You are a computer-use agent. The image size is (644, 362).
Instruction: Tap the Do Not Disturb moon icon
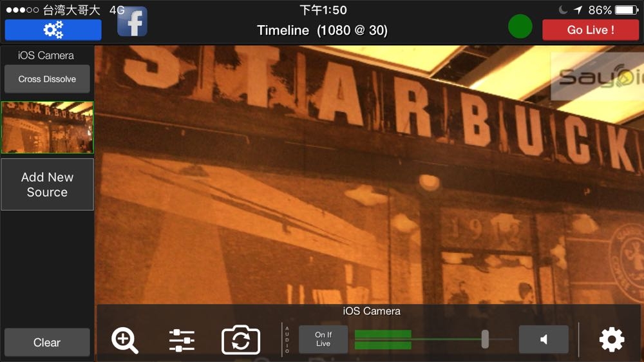pos(563,10)
